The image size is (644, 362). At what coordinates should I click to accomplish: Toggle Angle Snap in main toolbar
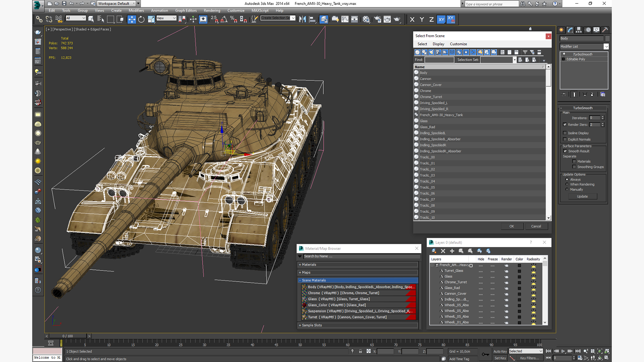(224, 19)
